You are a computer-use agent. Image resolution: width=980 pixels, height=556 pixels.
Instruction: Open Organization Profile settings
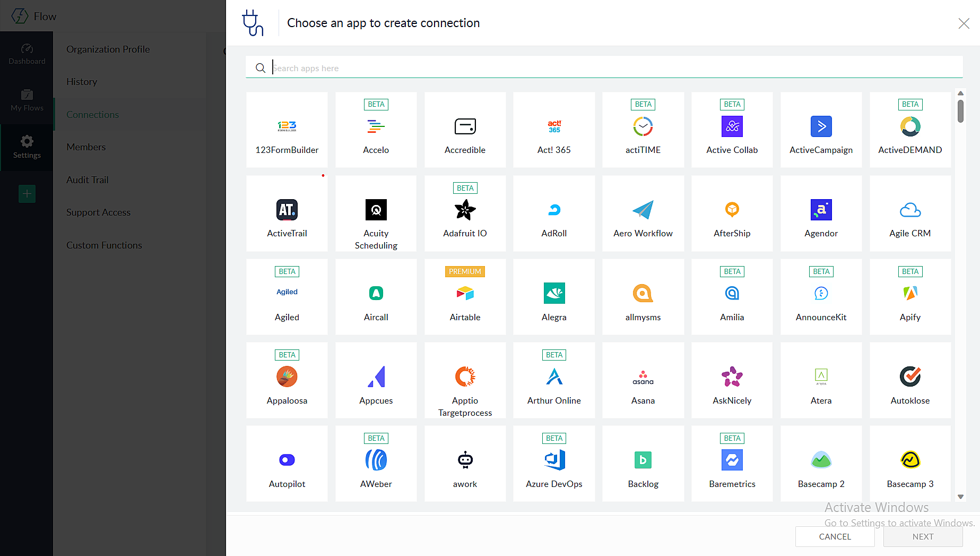tap(108, 49)
